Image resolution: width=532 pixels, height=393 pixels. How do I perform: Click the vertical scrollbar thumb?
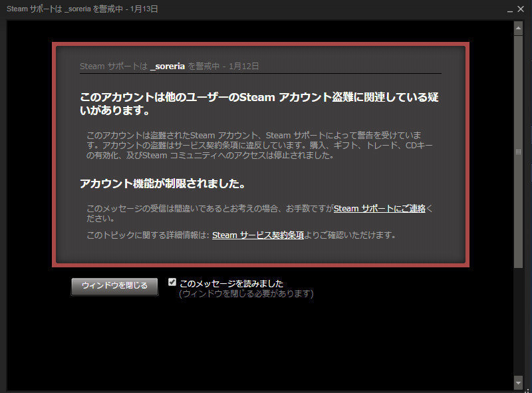pyautogui.click(x=518, y=152)
